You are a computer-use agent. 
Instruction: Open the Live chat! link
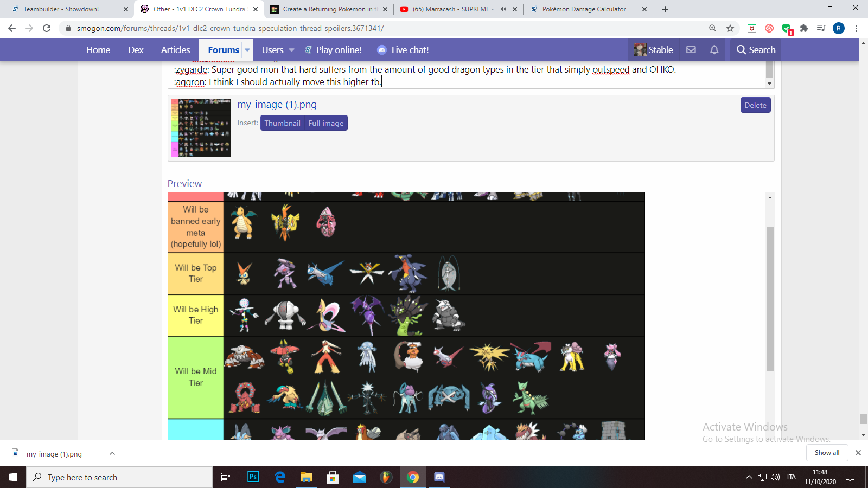click(x=403, y=50)
